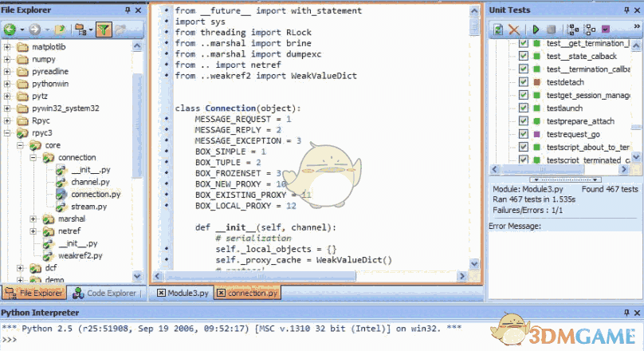644x351 pixels.
Task: Click the green Back navigation button
Action: pyautogui.click(x=10, y=30)
